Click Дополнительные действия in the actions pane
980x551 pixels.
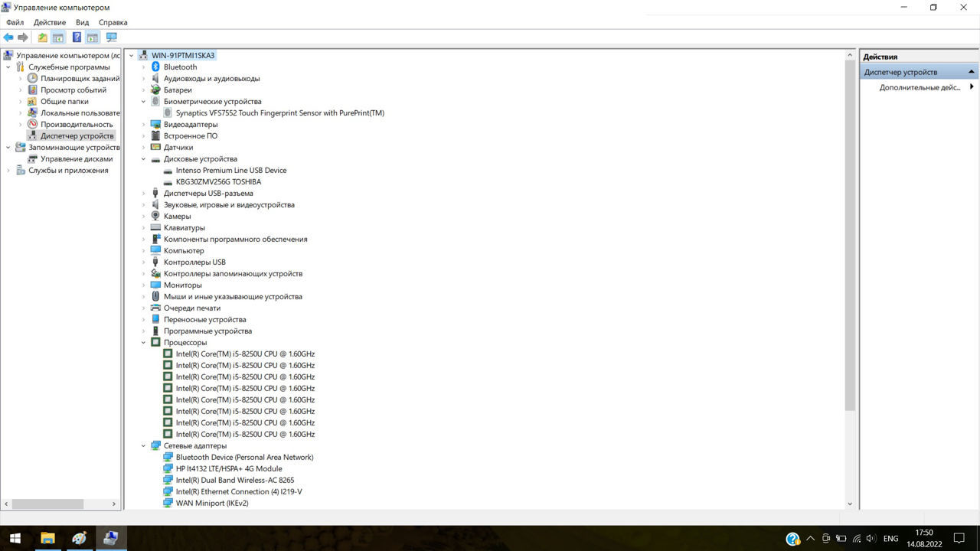pos(919,87)
